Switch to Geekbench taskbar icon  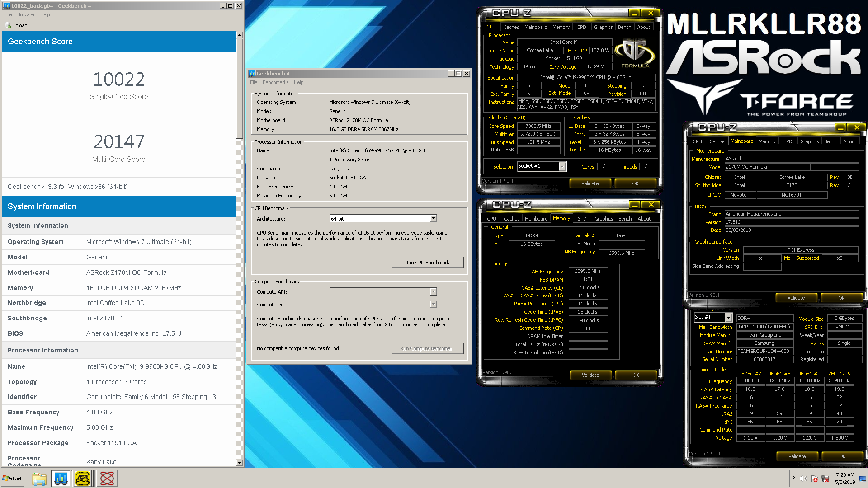61,479
